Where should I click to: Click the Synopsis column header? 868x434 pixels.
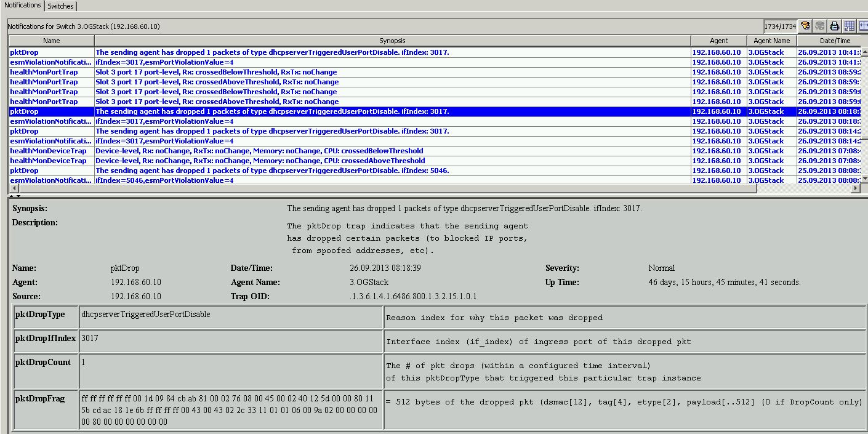point(392,41)
